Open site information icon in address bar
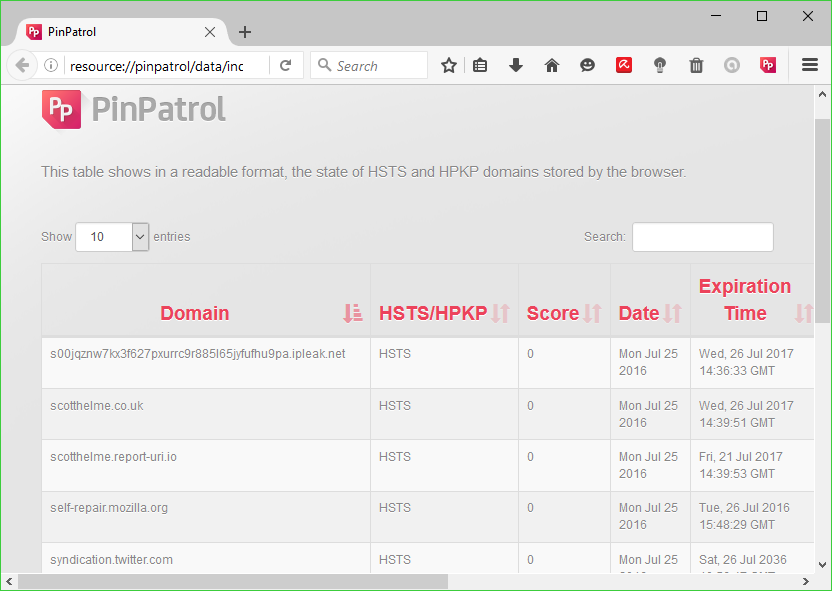This screenshot has height=591, width=832. 51,65
